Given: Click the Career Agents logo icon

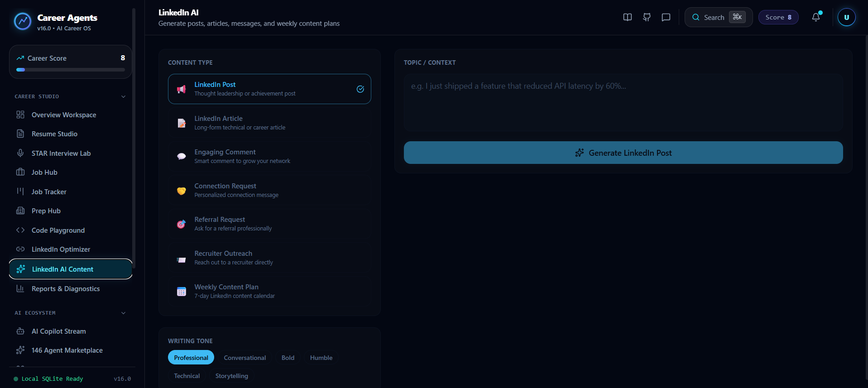Looking at the screenshot, I should point(22,21).
